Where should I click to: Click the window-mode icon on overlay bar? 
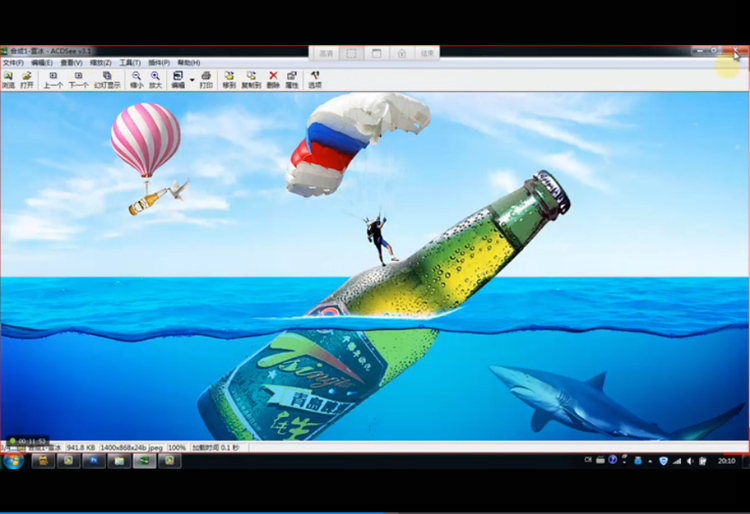pos(377,54)
